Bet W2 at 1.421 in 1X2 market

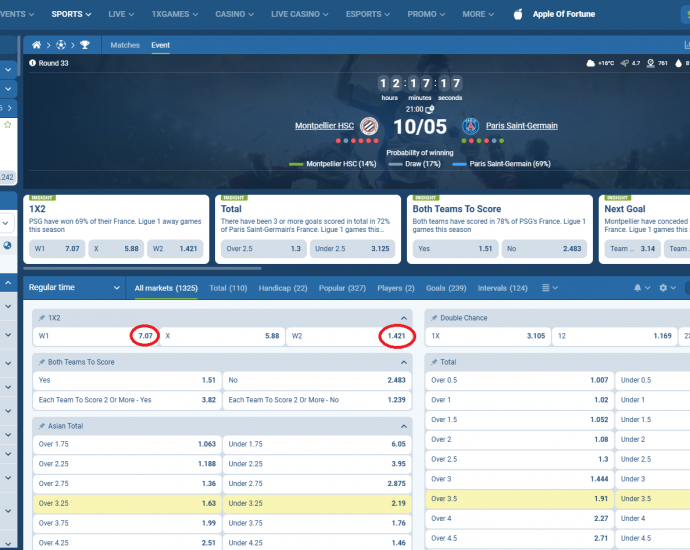point(349,336)
